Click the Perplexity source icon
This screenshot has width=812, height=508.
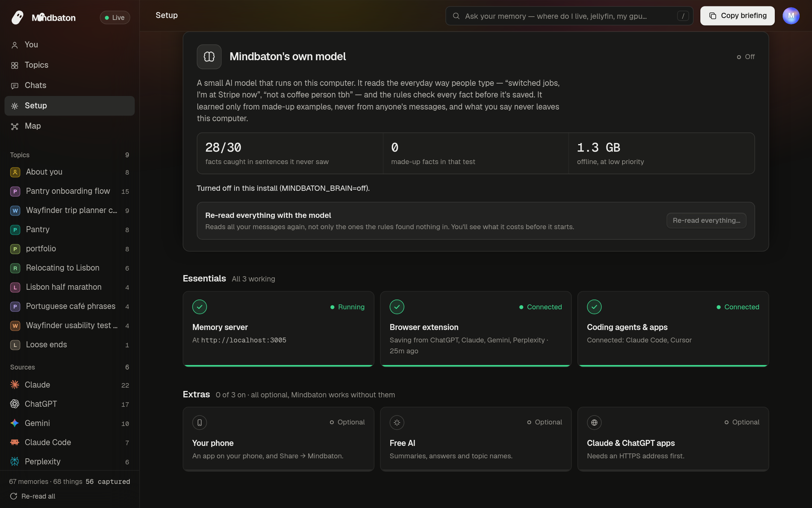[x=15, y=461]
